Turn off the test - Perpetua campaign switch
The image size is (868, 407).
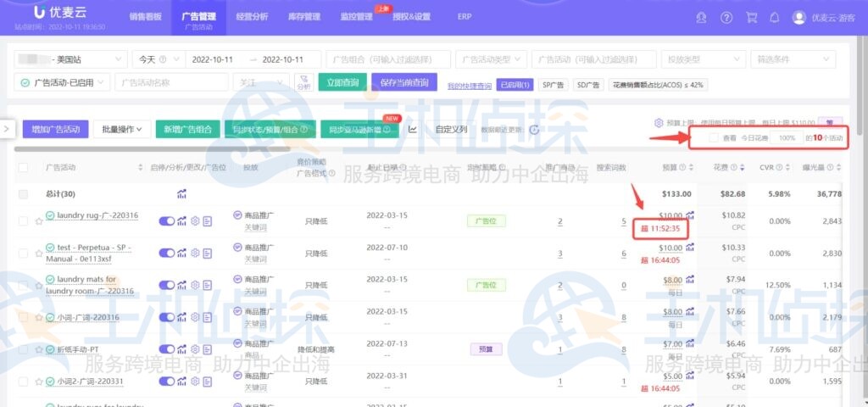click(167, 253)
